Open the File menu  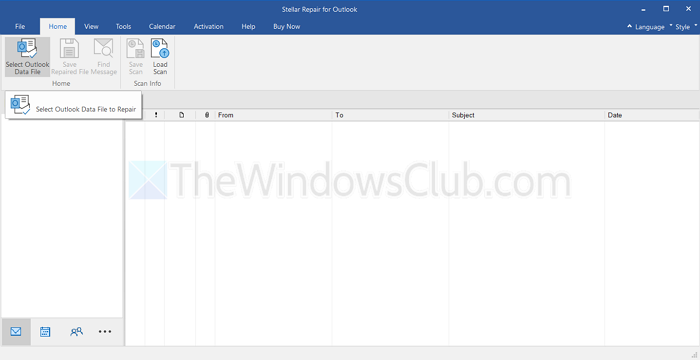20,27
